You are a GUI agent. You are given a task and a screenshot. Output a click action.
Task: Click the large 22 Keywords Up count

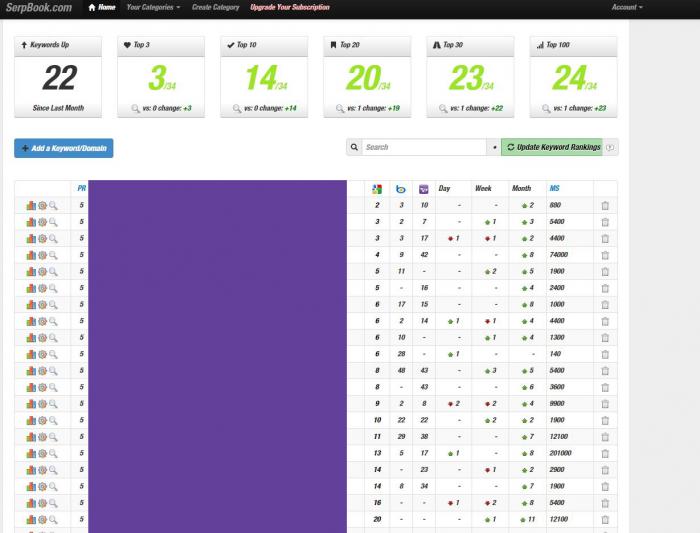[x=59, y=78]
